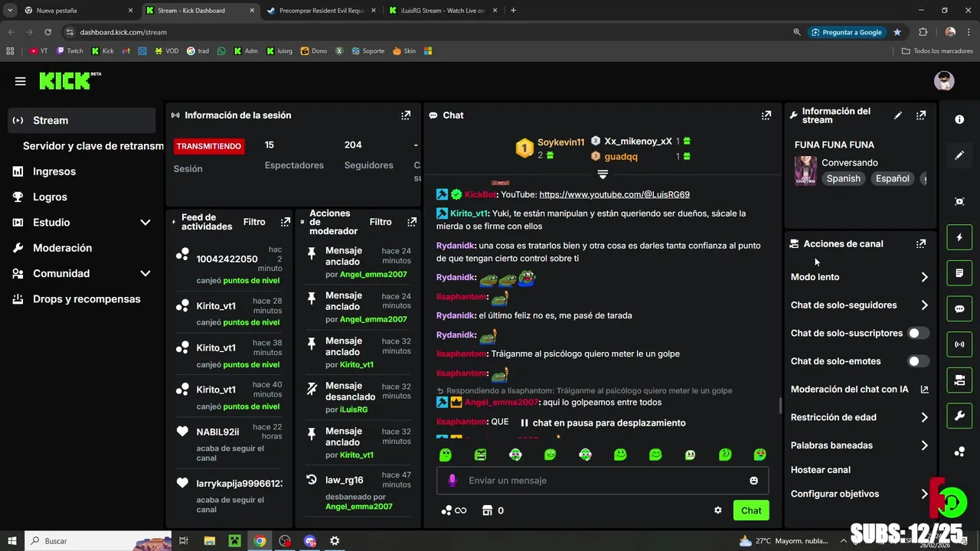Toggle Chat de solo-suscriptores switch

(918, 333)
